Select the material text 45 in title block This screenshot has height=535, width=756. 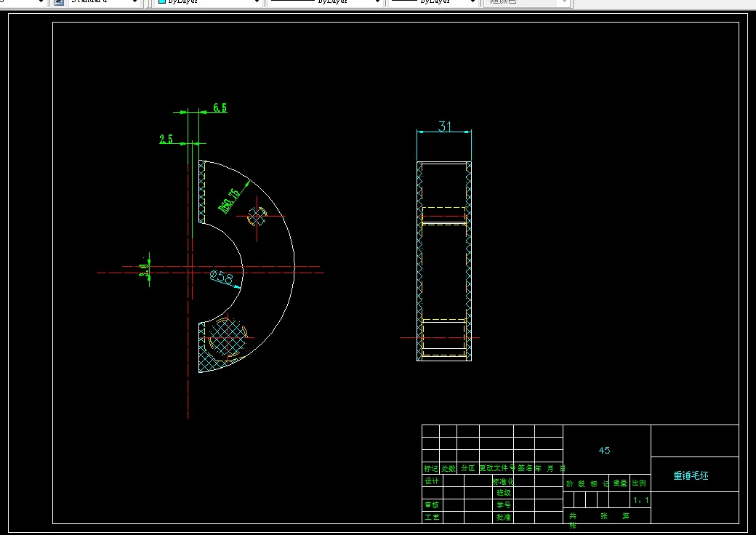pos(604,450)
